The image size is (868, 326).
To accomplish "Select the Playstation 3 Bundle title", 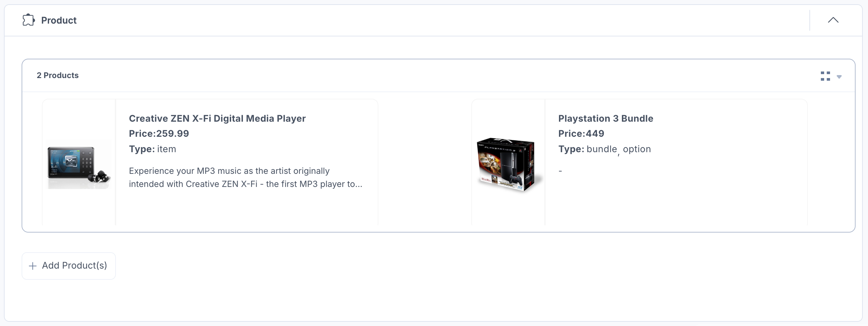I will 606,118.
